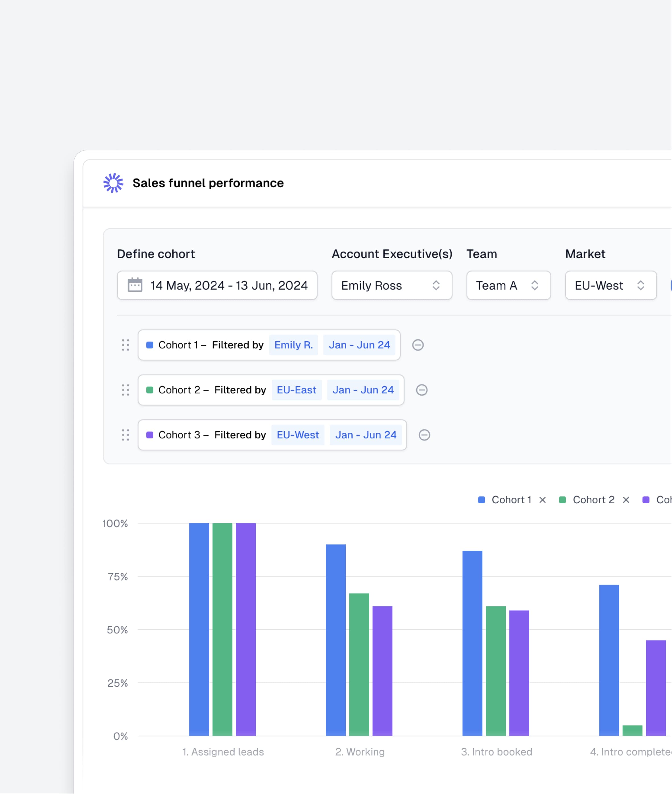
Task: Click the 14 May - 13 Jun date range field
Action: tap(217, 285)
